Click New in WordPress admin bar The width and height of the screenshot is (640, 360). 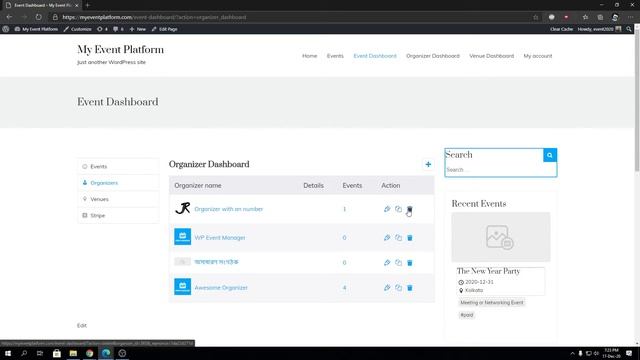[138, 29]
